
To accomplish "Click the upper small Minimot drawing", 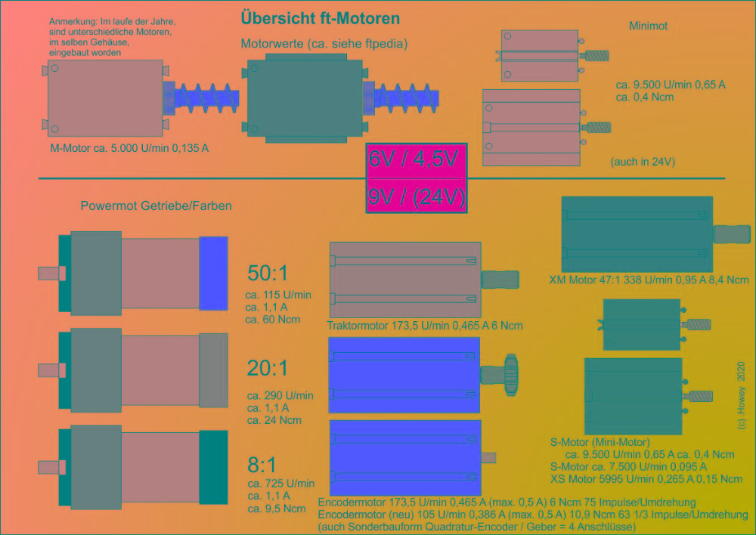I will pyautogui.click(x=540, y=56).
